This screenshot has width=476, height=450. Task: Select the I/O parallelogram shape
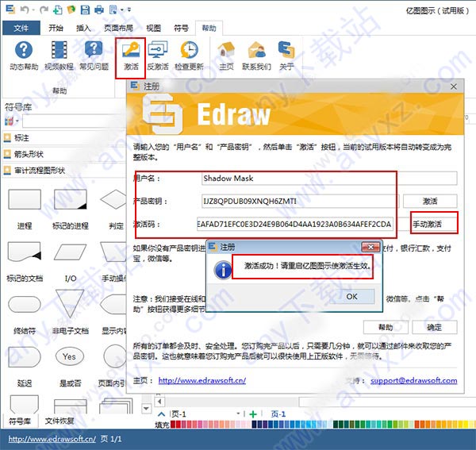70,252
